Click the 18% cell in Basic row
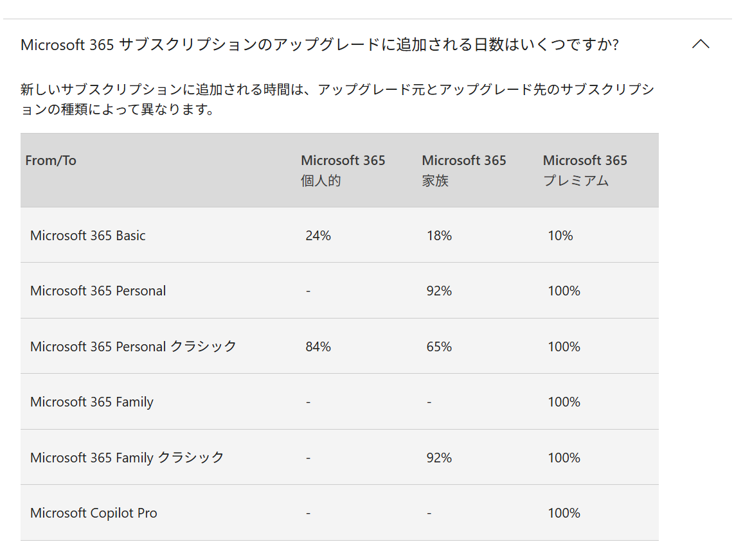 pyautogui.click(x=439, y=235)
